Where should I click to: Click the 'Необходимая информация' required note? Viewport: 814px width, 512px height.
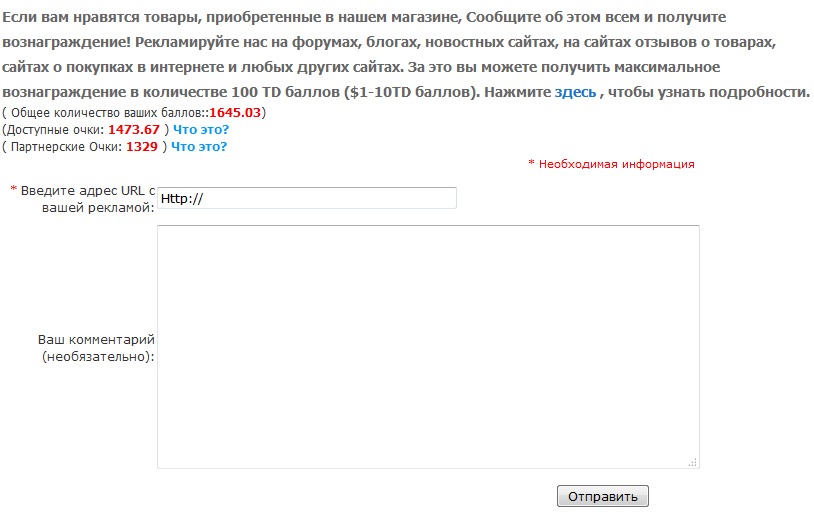[x=616, y=164]
